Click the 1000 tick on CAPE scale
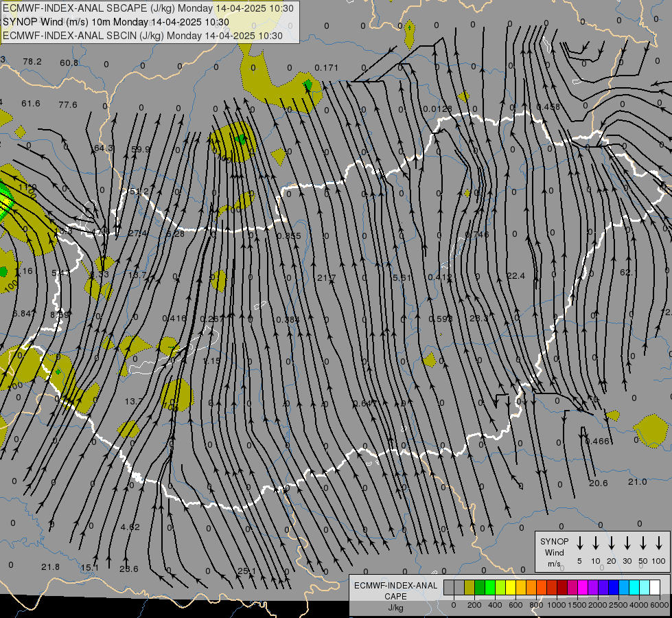 [x=556, y=605]
